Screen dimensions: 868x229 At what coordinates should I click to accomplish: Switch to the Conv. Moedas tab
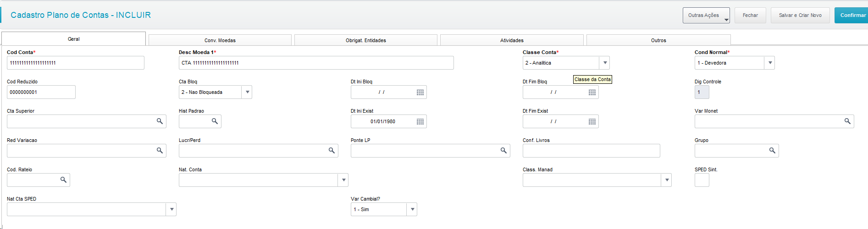(x=220, y=40)
